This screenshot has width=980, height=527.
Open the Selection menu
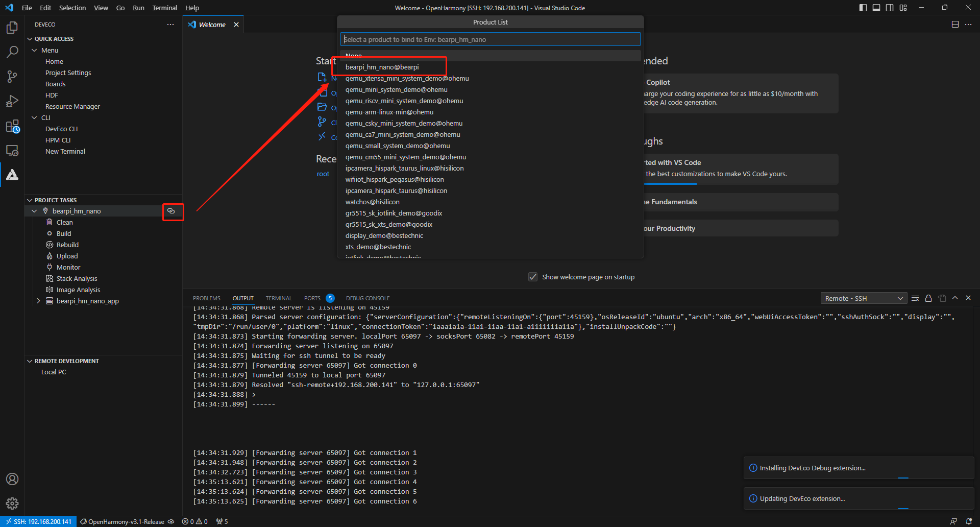click(72, 8)
